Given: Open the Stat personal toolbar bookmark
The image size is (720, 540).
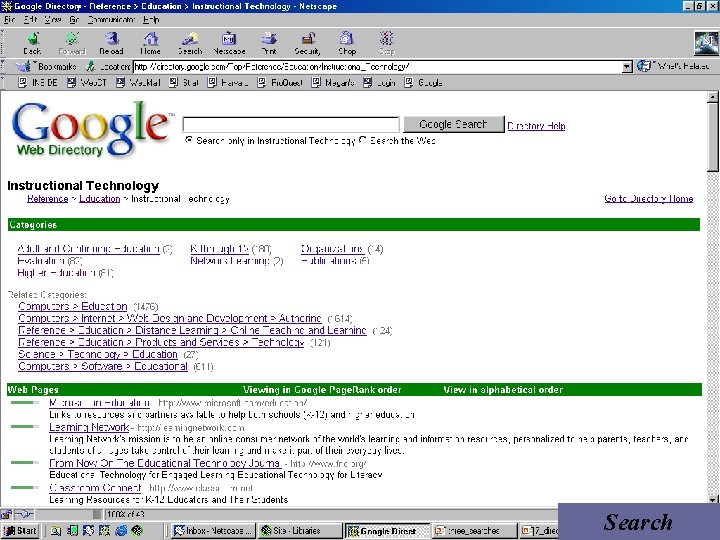Looking at the screenshot, I should pos(184,83).
